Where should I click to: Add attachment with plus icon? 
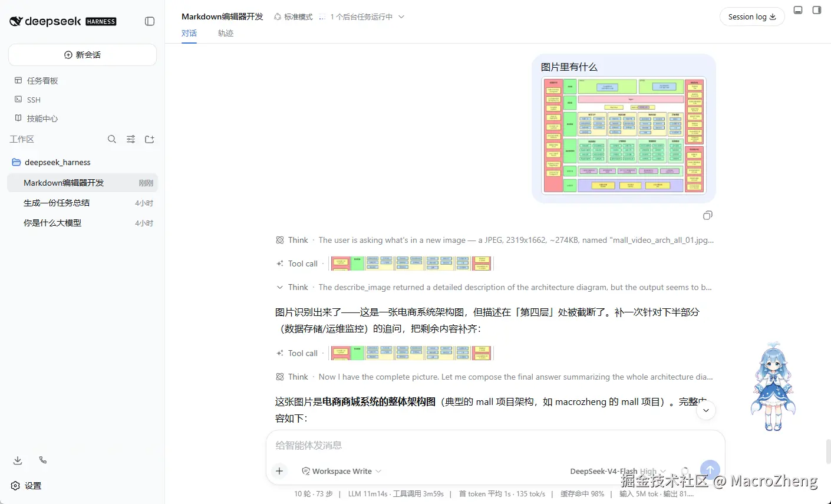[x=279, y=470]
